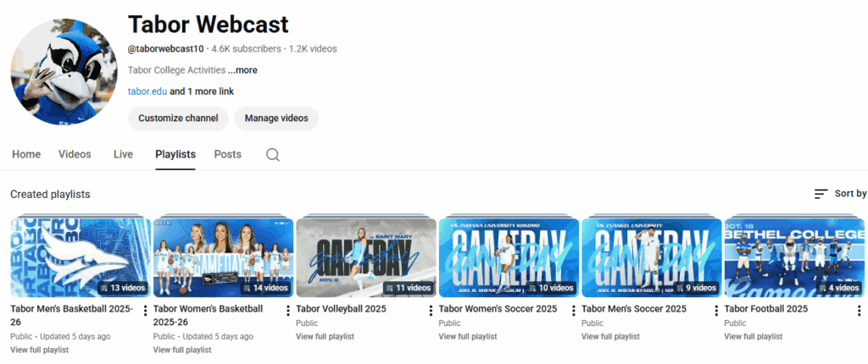Open options menu for Tabor Women's Basketball 2025-26
Screen dimensions: 868x364
click(x=288, y=311)
